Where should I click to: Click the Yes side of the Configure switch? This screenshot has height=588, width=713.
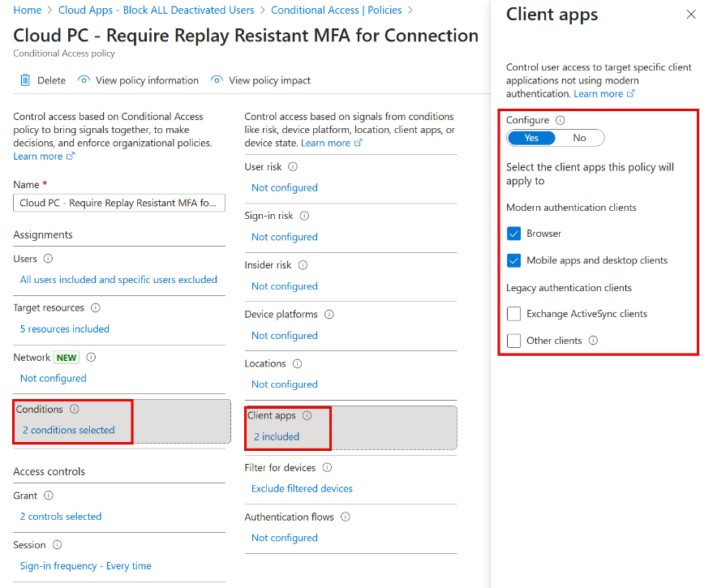click(x=531, y=138)
